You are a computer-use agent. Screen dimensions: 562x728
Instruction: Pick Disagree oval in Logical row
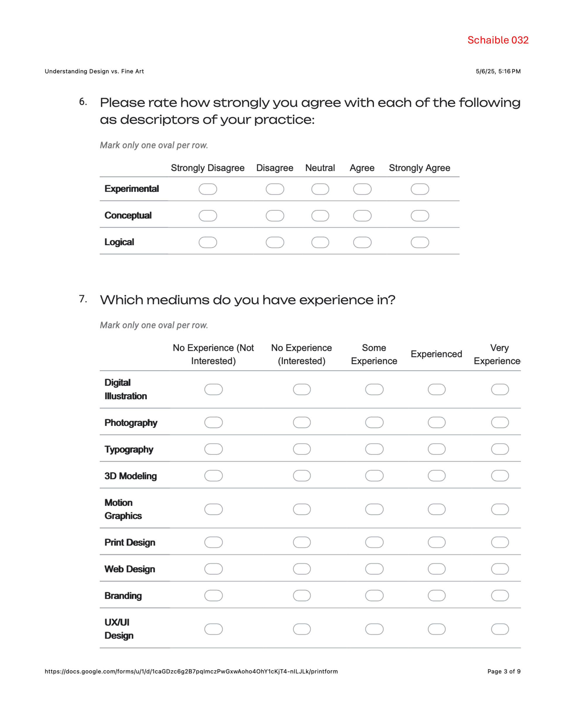(275, 242)
